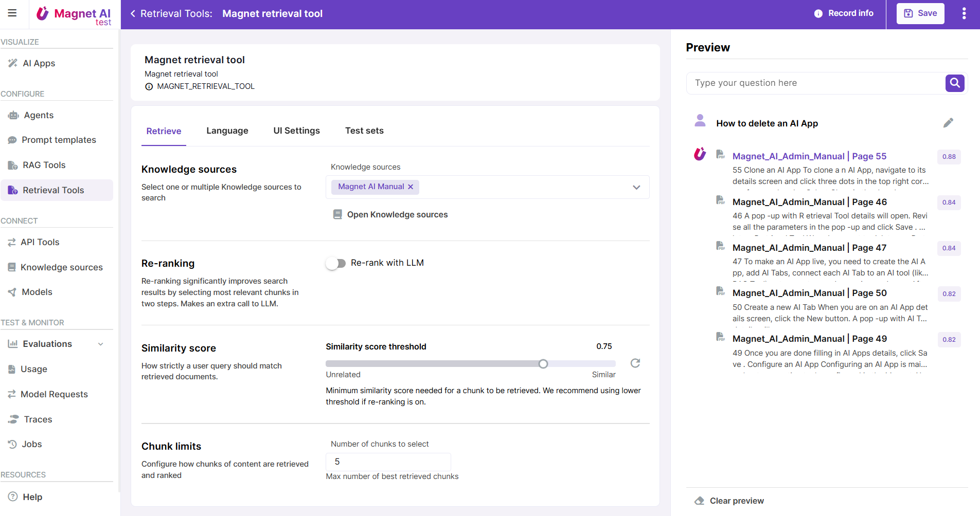
Task: Click the search icon in Preview
Action: coord(954,83)
